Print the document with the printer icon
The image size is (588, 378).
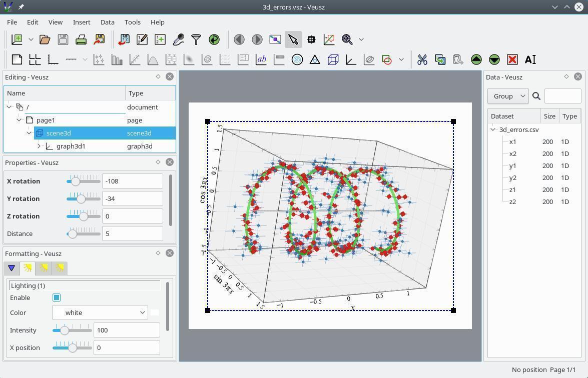coord(81,39)
